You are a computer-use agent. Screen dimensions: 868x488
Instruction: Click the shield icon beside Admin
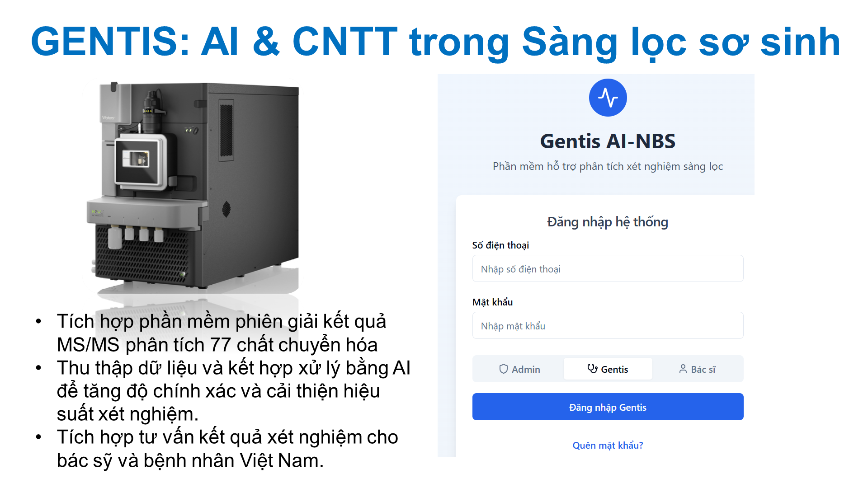click(x=503, y=369)
